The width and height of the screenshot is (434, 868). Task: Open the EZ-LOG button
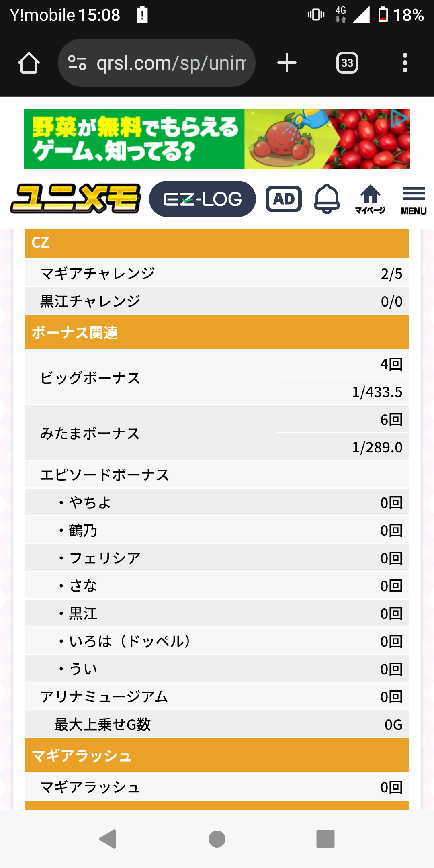click(x=202, y=199)
